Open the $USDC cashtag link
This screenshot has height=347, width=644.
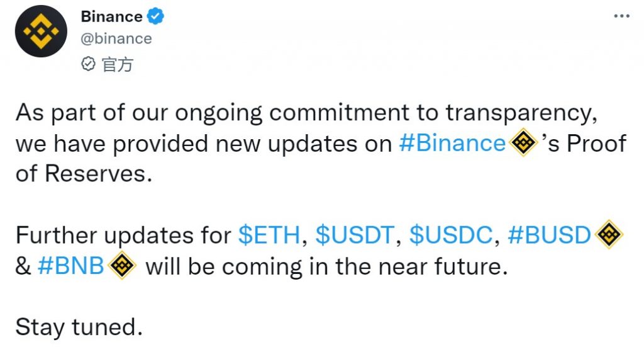pyautogui.click(x=450, y=236)
